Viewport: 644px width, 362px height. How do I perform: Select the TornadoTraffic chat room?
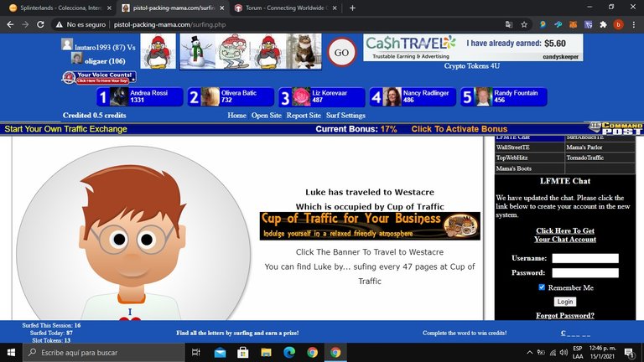click(x=600, y=158)
